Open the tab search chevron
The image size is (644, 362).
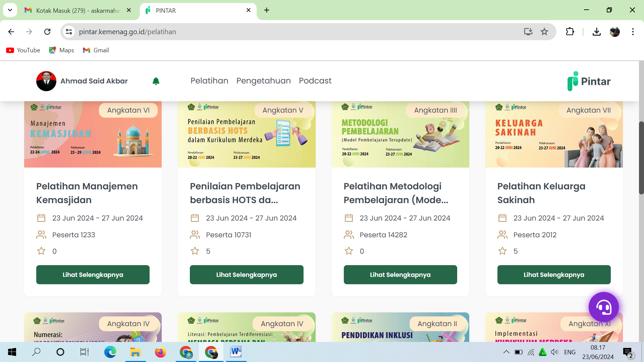click(x=10, y=10)
